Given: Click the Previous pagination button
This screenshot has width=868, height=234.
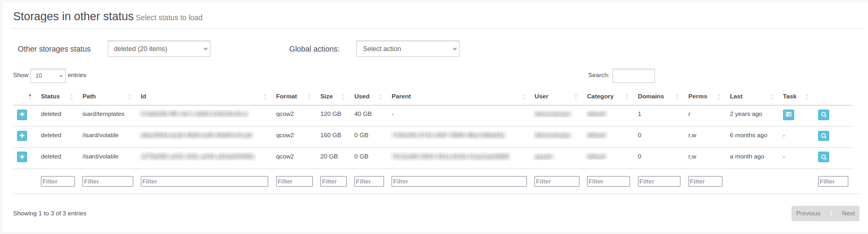Looking at the screenshot, I should click(x=808, y=213).
